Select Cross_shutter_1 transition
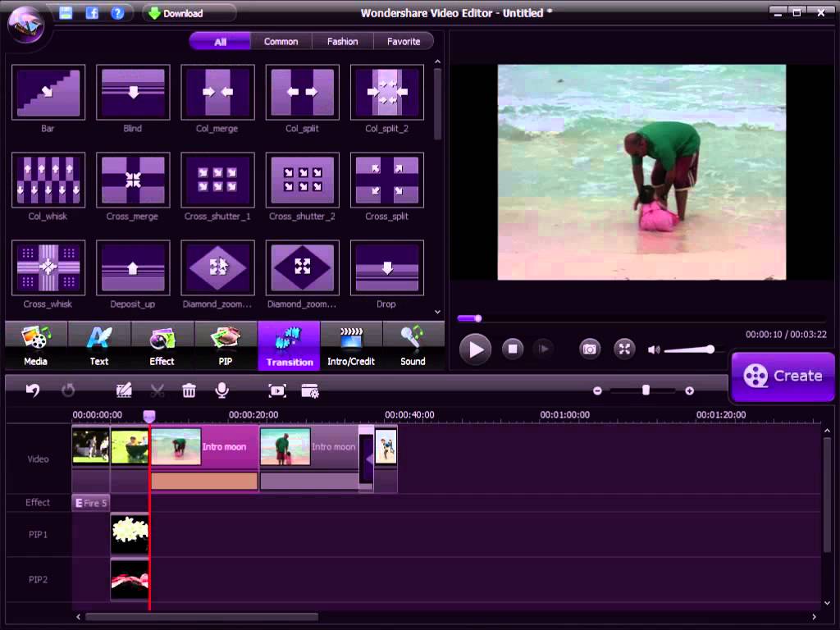This screenshot has height=630, width=840. (217, 180)
